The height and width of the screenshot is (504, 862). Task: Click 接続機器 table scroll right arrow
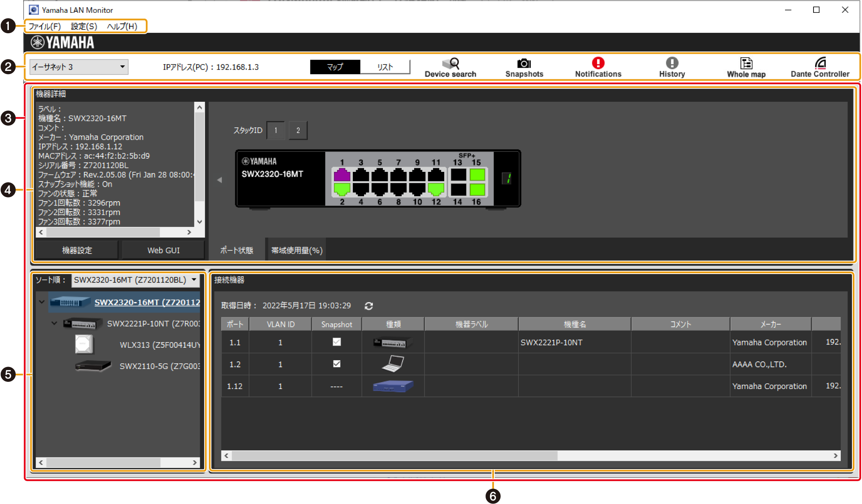pos(836,456)
